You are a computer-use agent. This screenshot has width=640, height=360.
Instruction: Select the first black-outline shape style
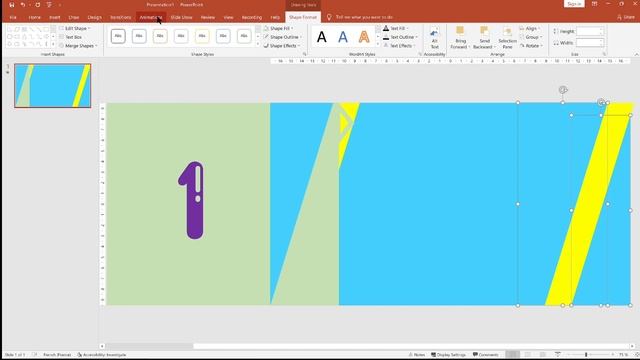click(118, 36)
